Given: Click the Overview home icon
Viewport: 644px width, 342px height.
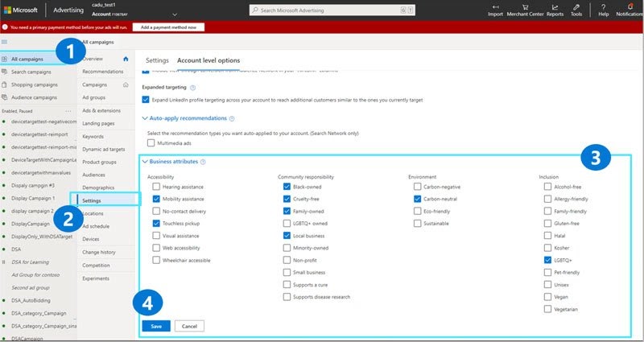Looking at the screenshot, I should [x=126, y=59].
